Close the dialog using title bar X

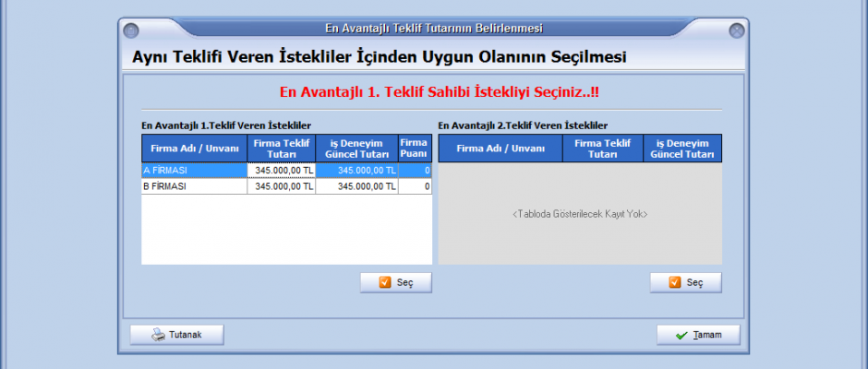[736, 30]
